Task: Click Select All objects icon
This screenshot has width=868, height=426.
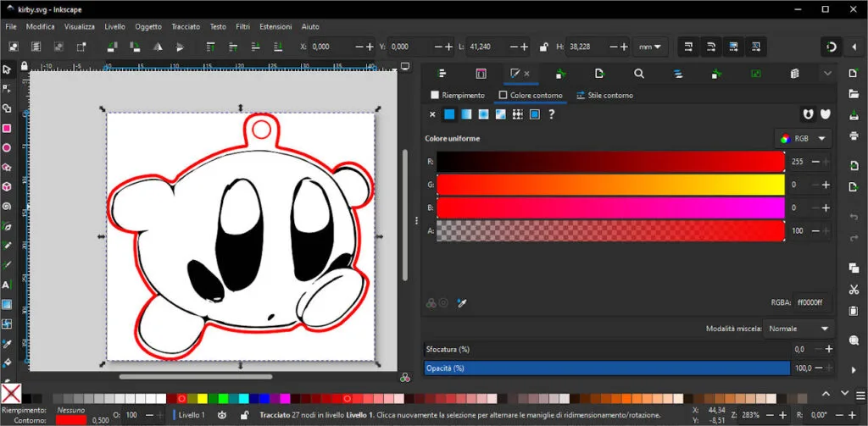Action: pos(14,47)
